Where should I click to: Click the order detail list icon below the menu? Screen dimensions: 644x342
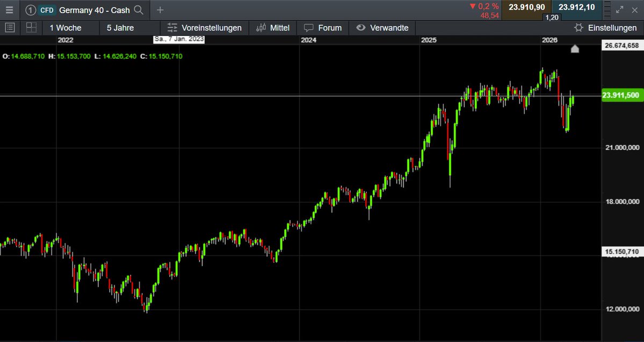(x=10, y=27)
